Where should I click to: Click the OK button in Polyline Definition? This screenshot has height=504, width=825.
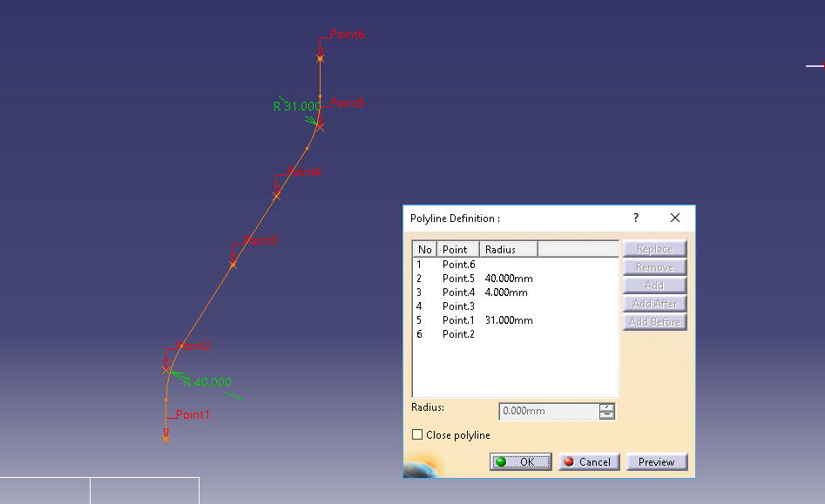tap(520, 462)
